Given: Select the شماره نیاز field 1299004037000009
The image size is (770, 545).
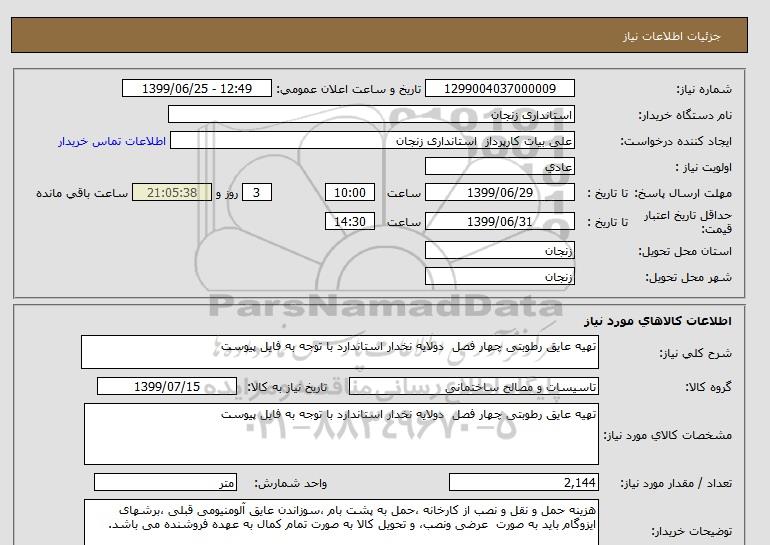Looking at the screenshot, I should click(499, 88).
